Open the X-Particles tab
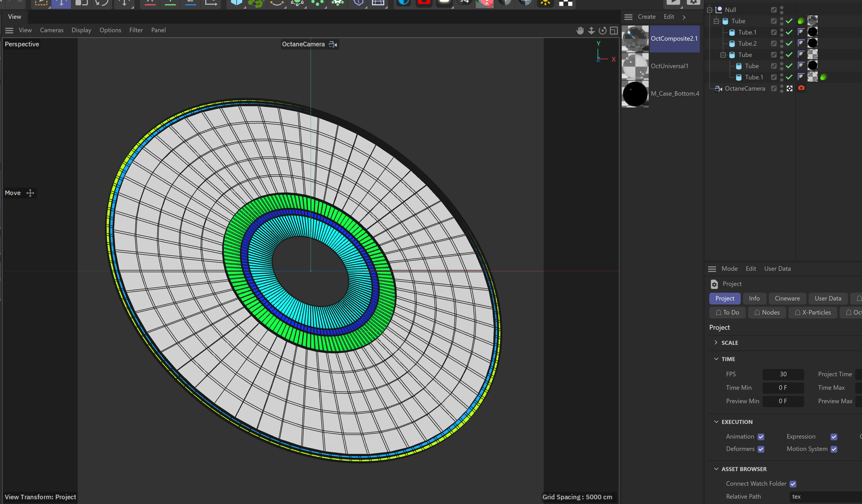This screenshot has height=504, width=862. click(x=812, y=312)
